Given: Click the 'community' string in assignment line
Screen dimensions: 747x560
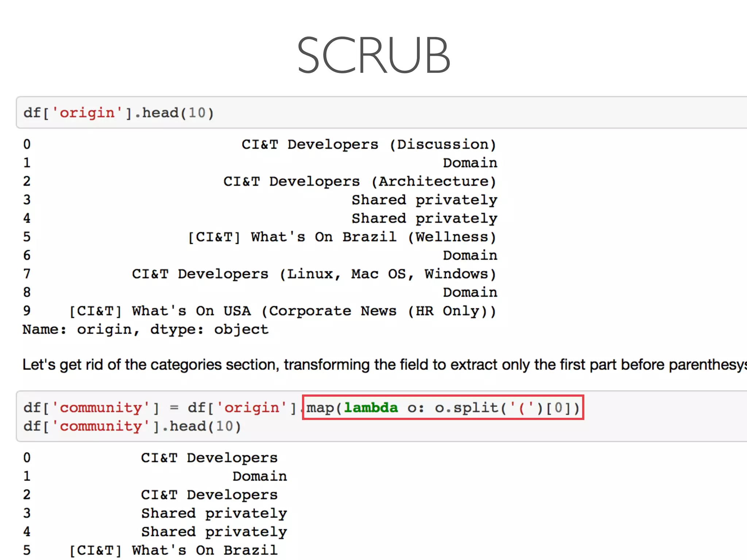Looking at the screenshot, I should point(101,407).
